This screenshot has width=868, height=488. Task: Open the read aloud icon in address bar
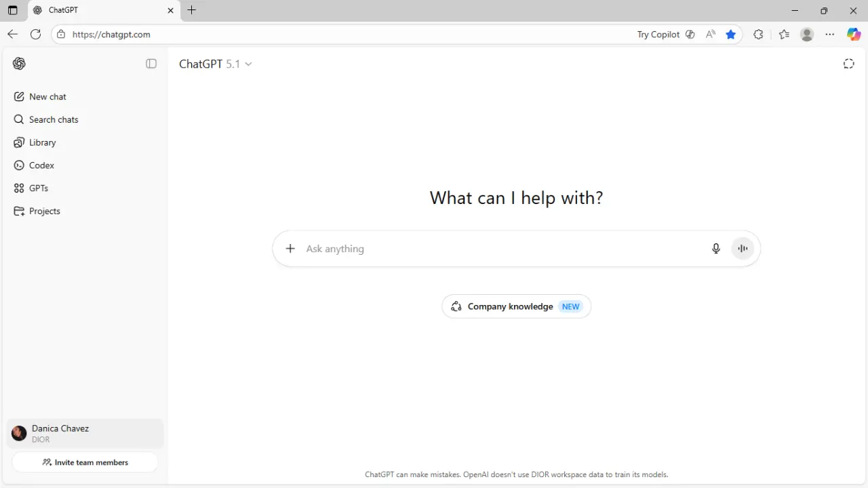[710, 35]
